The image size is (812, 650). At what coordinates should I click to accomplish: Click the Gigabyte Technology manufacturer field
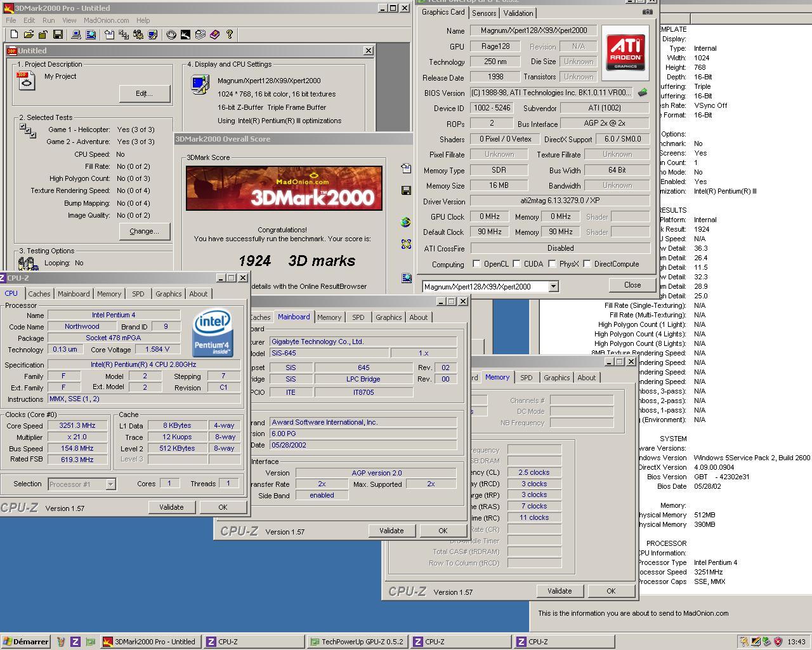point(363,342)
